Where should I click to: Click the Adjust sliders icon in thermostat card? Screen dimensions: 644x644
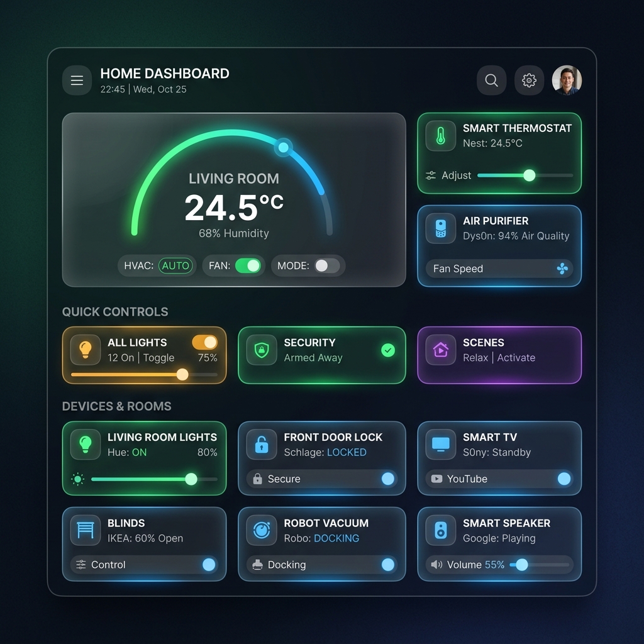click(x=431, y=175)
